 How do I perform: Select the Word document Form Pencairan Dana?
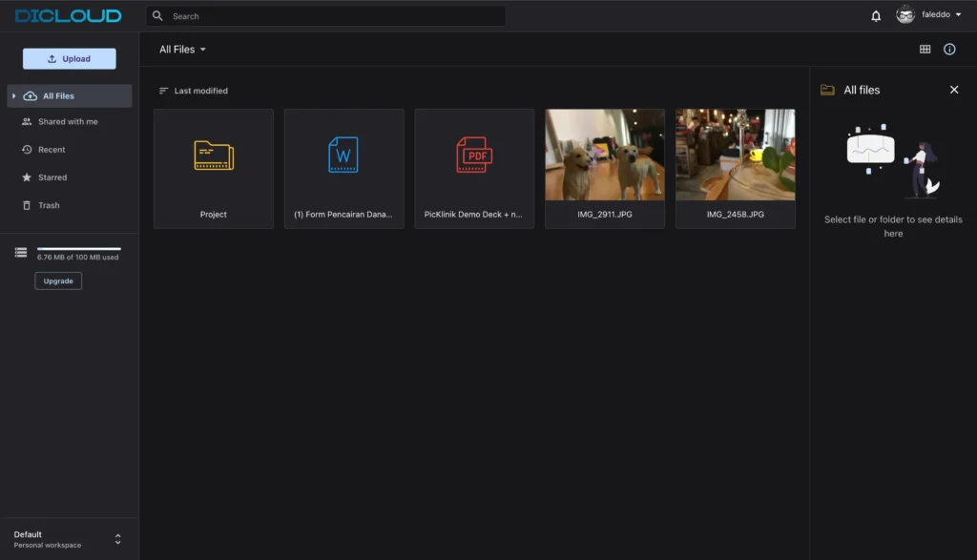(x=343, y=168)
